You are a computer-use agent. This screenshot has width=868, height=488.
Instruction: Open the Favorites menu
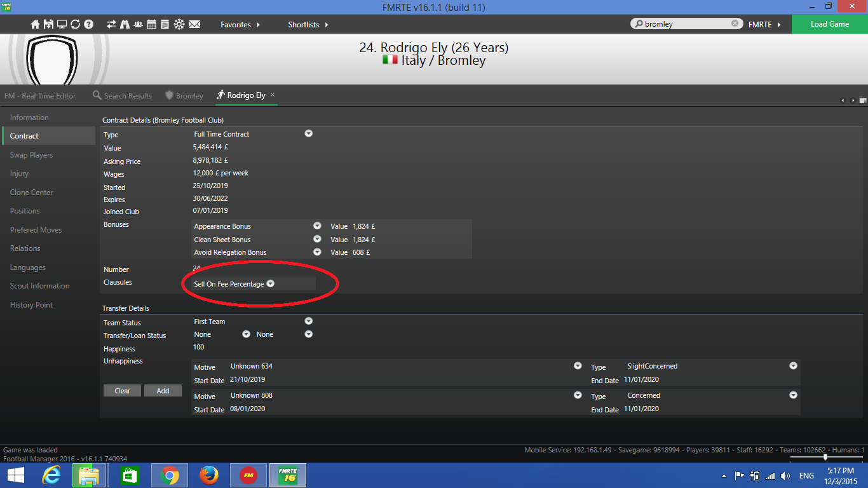click(x=240, y=24)
